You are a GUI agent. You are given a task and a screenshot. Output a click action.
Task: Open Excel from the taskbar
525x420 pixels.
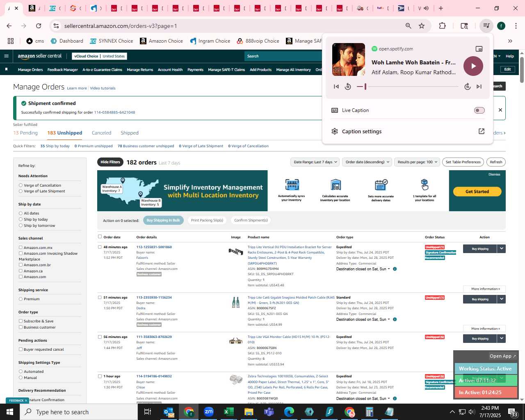[229, 412]
